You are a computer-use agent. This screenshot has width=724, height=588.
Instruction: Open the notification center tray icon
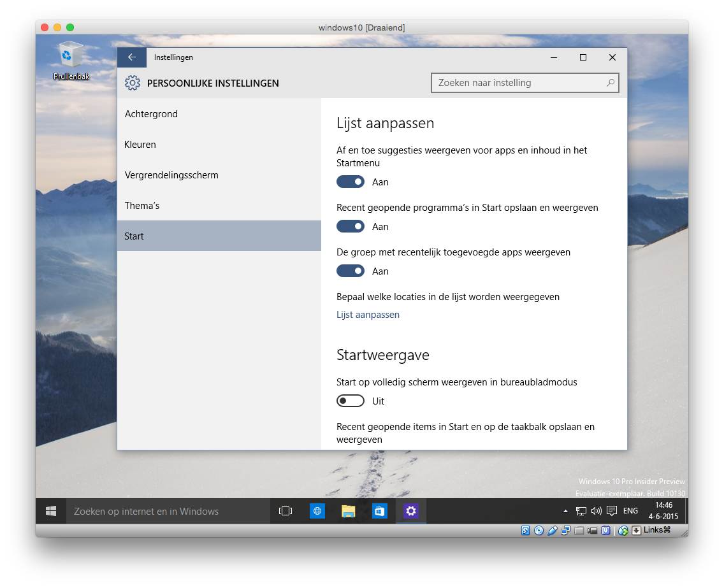coord(611,511)
